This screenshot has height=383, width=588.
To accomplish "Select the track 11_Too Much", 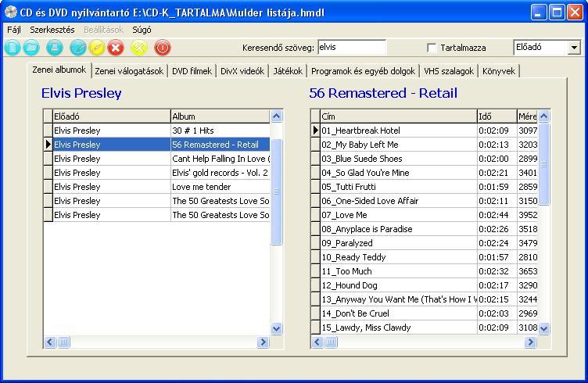I will 399,271.
